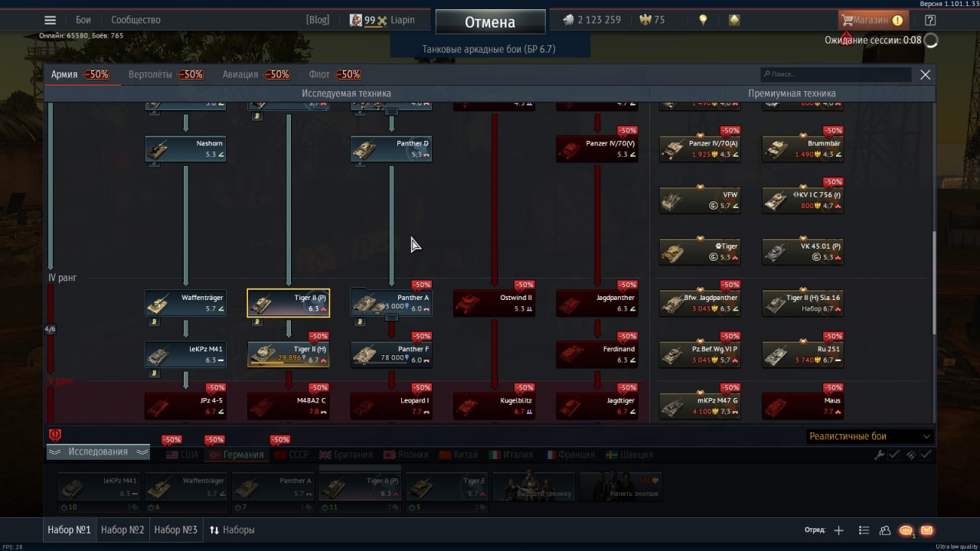Select premium Ru 251 vehicle
The image size is (980, 551).
point(803,354)
